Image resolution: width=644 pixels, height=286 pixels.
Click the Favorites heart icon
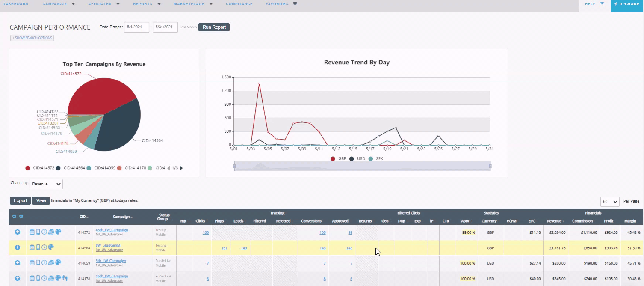[295, 3]
